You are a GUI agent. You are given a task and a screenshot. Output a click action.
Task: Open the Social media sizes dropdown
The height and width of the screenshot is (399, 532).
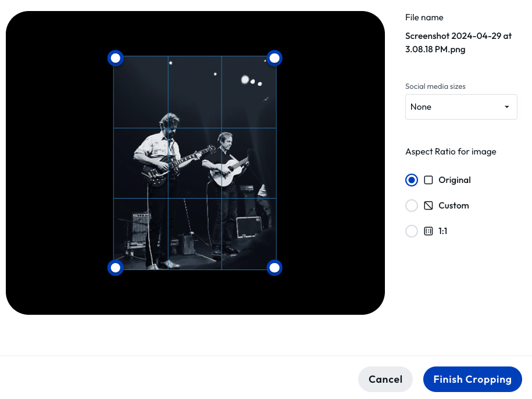pyautogui.click(x=461, y=107)
